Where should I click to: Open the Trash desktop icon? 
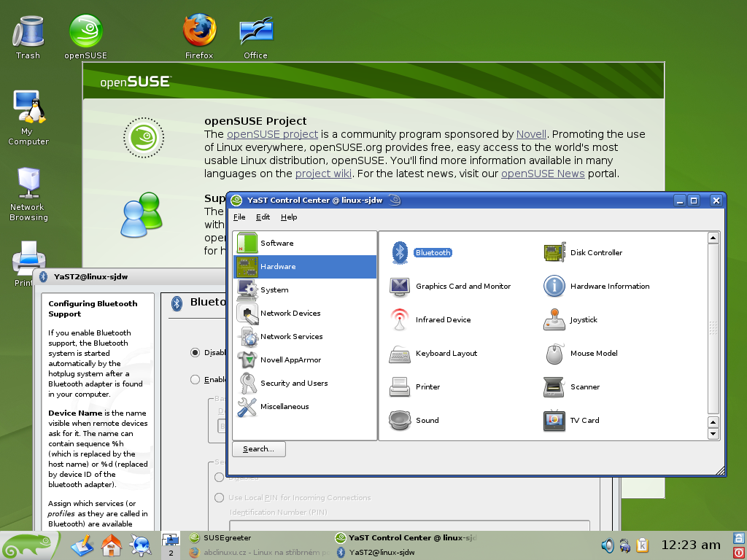28,37
